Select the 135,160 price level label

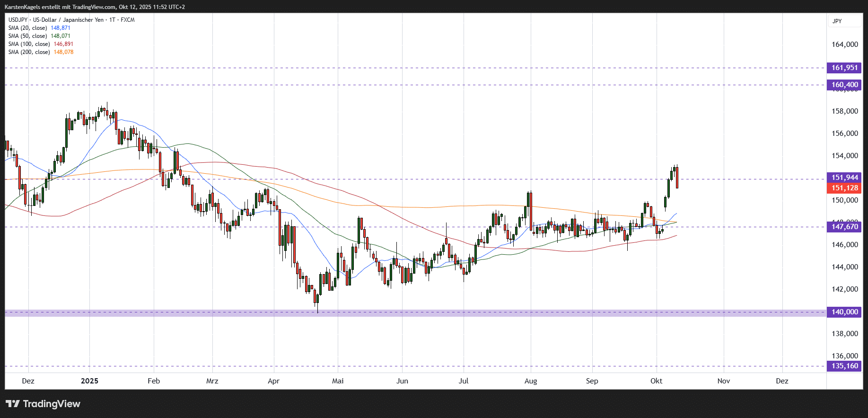coord(844,366)
